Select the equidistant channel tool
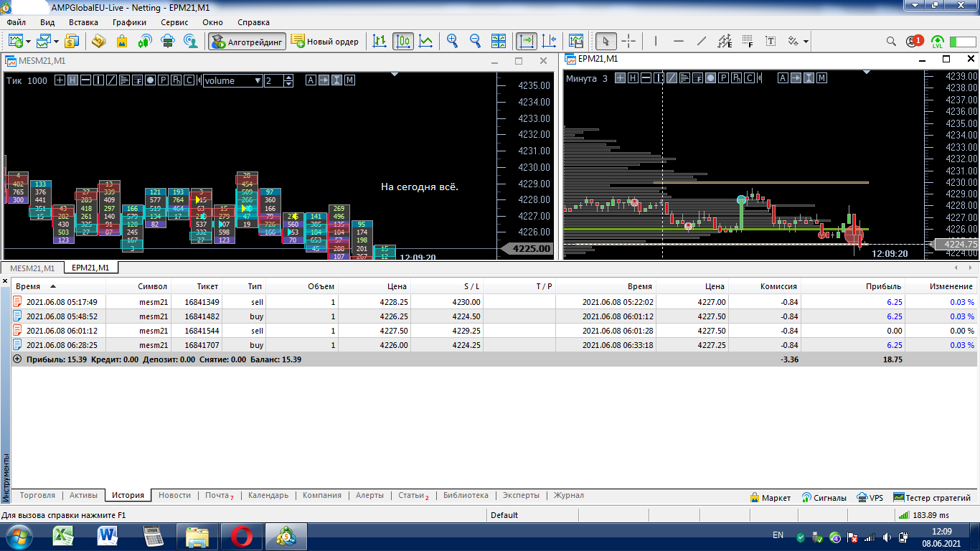980x551 pixels. pyautogui.click(x=725, y=41)
